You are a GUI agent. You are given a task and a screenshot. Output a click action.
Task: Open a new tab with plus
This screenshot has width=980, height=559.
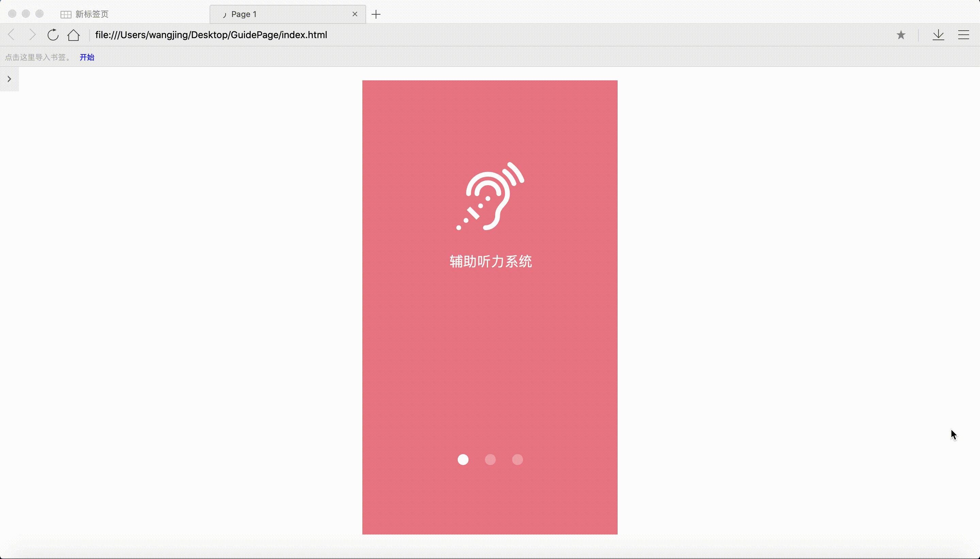coord(376,14)
